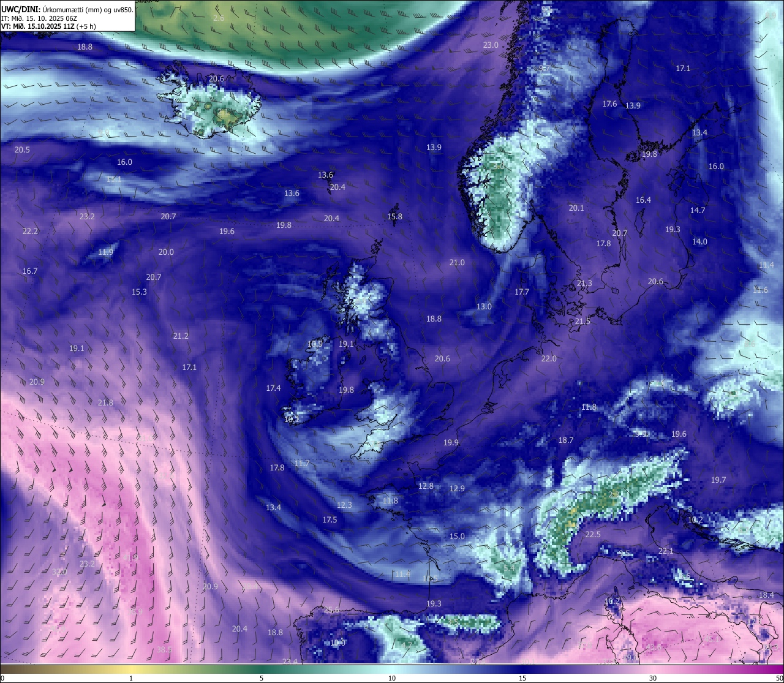Image resolution: width=784 pixels, height=683 pixels.
Task: Select the 21.5 value in the southern Baltic
Action: coord(582,322)
